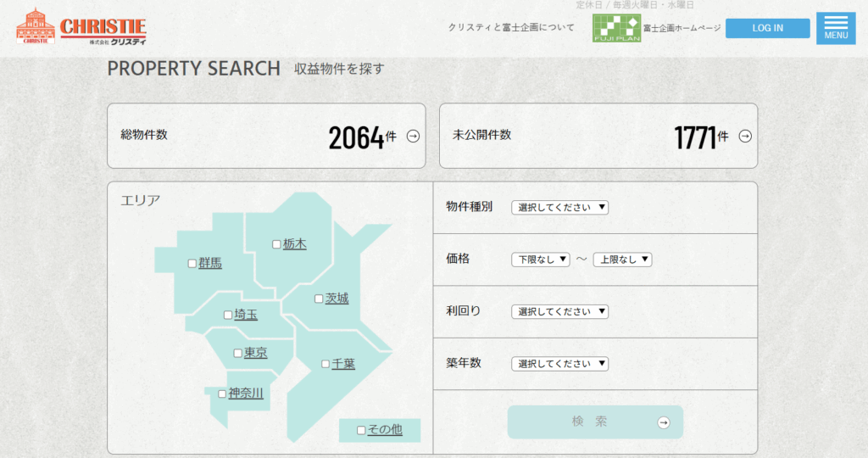868x458 pixels.
Task: Expand the 下限なし price dropdown
Action: tap(540, 260)
